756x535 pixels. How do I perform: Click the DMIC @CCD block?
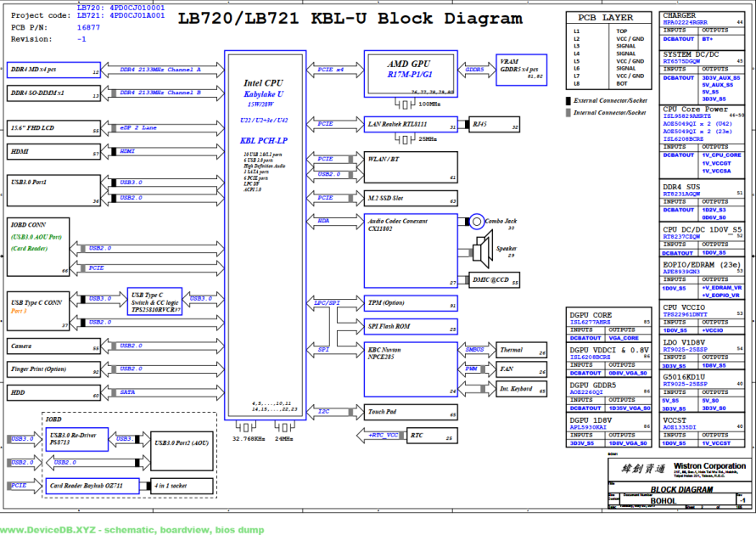point(494,279)
